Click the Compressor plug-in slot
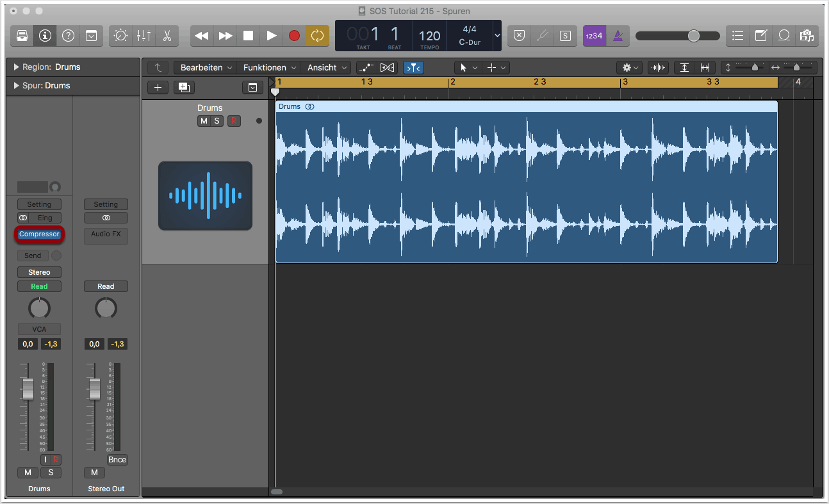The height and width of the screenshot is (504, 829). pyautogui.click(x=39, y=234)
